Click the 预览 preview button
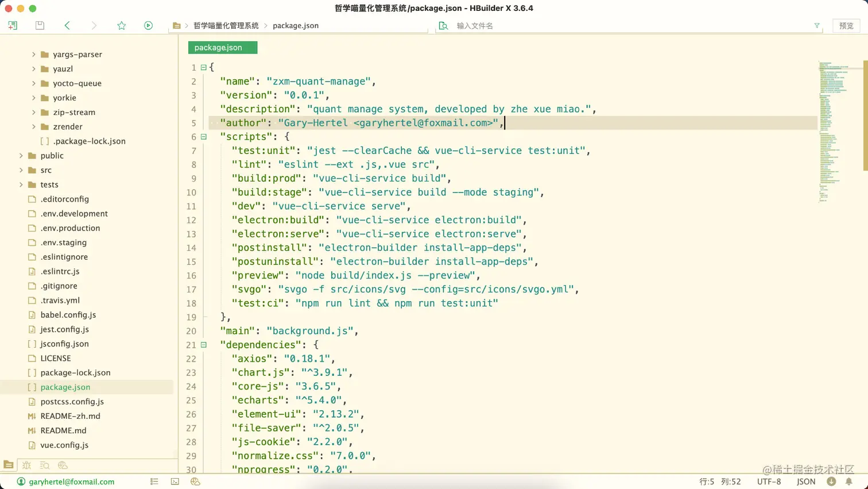The image size is (868, 489). point(846,26)
